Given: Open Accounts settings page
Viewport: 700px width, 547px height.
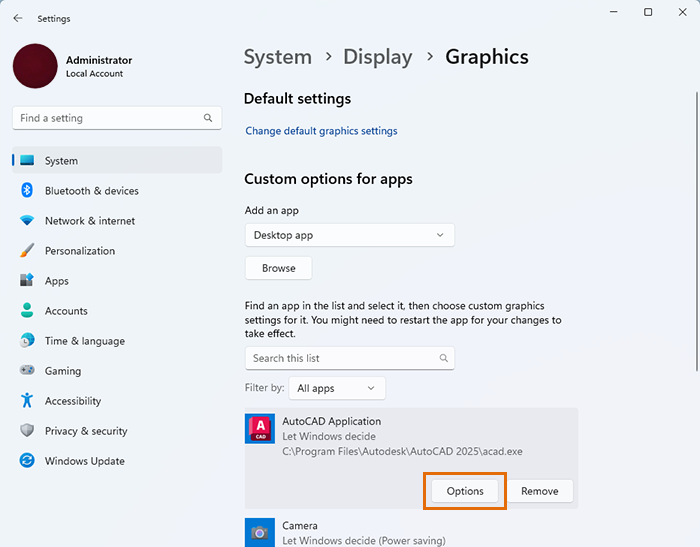Looking at the screenshot, I should [66, 311].
